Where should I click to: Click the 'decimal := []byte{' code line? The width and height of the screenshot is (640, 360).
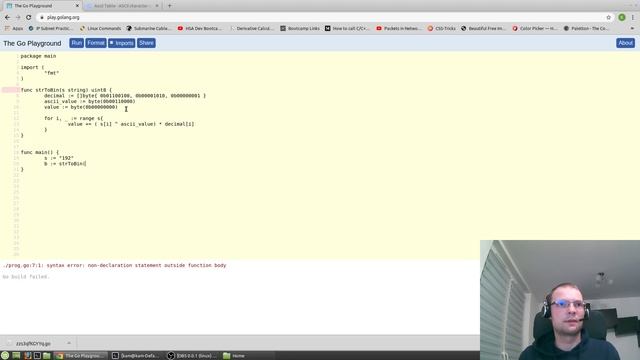(x=125, y=96)
